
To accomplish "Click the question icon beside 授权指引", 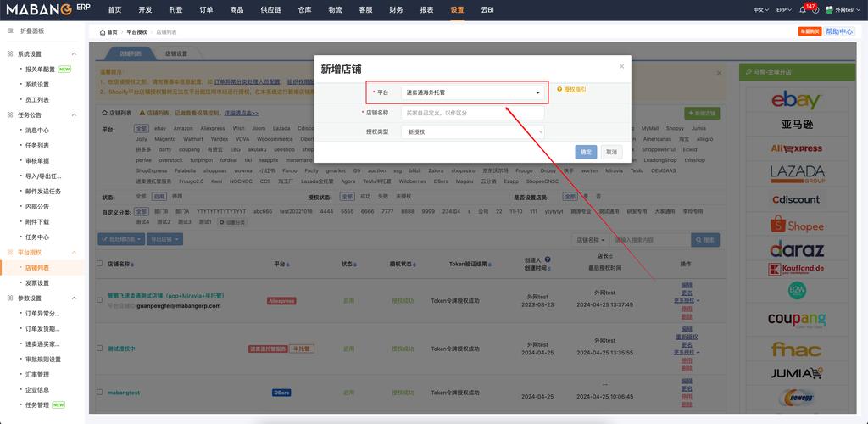I will pyautogui.click(x=559, y=89).
